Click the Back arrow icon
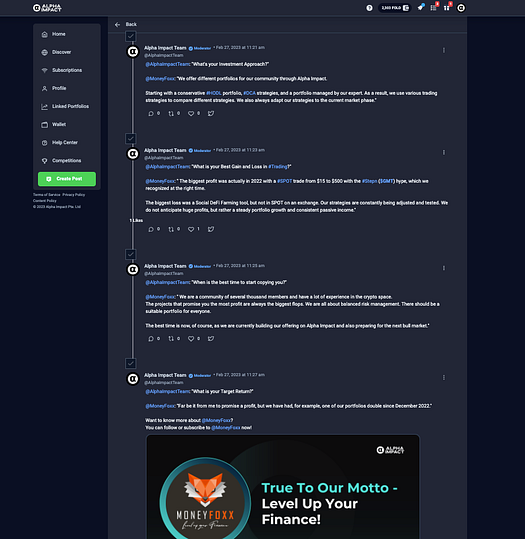This screenshot has height=539, width=525. pos(117,24)
